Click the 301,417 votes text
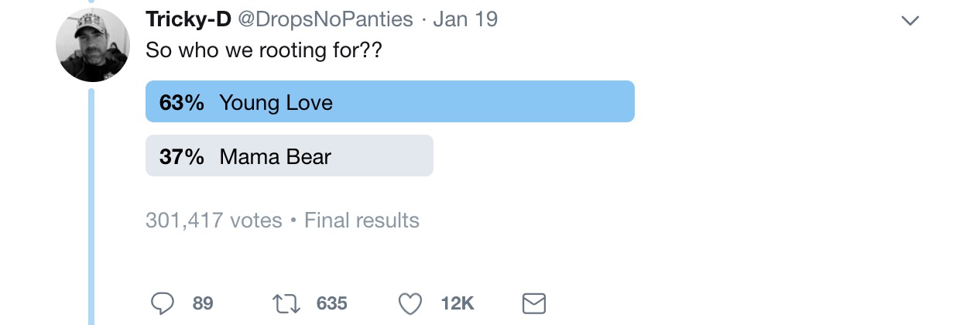The height and width of the screenshot is (325, 980). (x=214, y=221)
